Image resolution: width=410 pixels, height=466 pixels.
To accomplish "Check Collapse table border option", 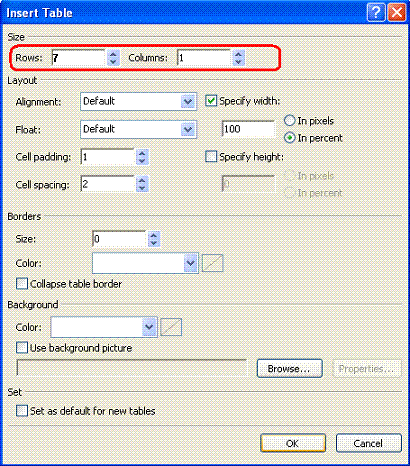I will pos(22,284).
